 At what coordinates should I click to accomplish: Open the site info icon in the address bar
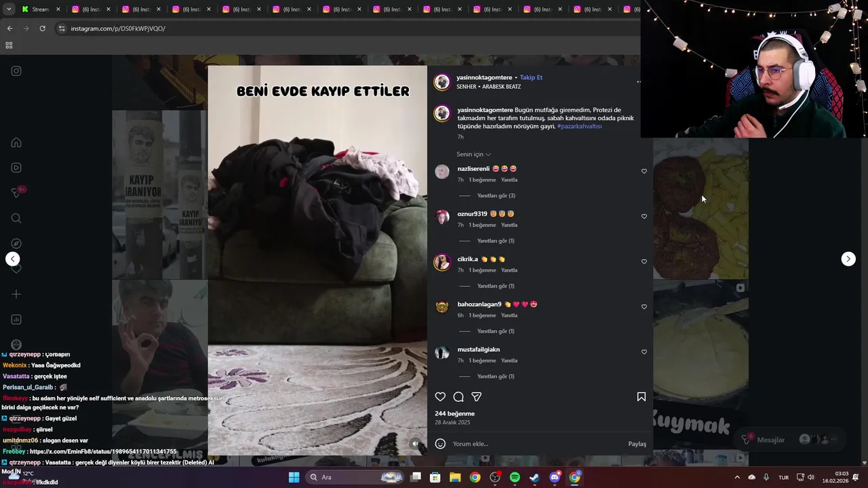pyautogui.click(x=62, y=28)
